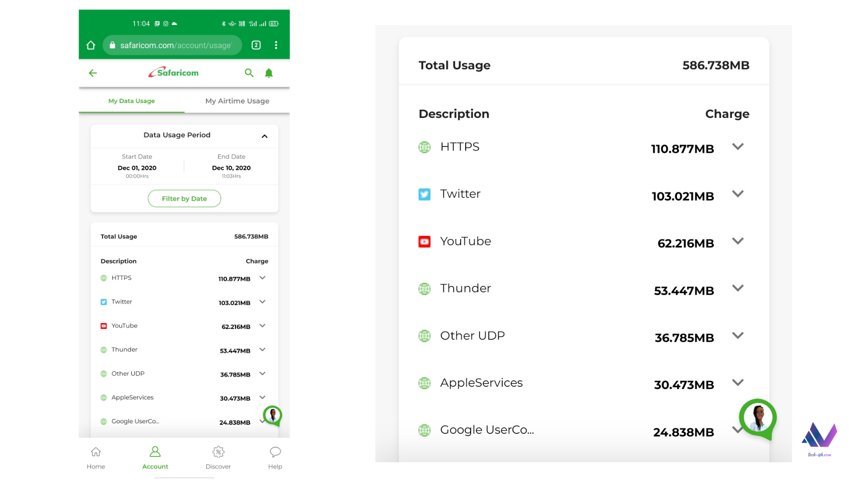Select My Data Usage tab
The image size is (868, 488).
[131, 101]
